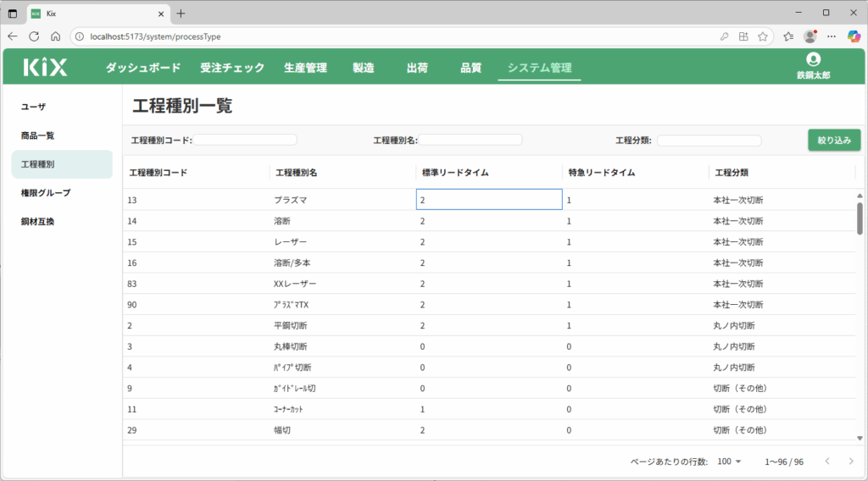The height and width of the screenshot is (481, 868).
Task: Click the browser profile avatar icon
Action: tap(810, 36)
